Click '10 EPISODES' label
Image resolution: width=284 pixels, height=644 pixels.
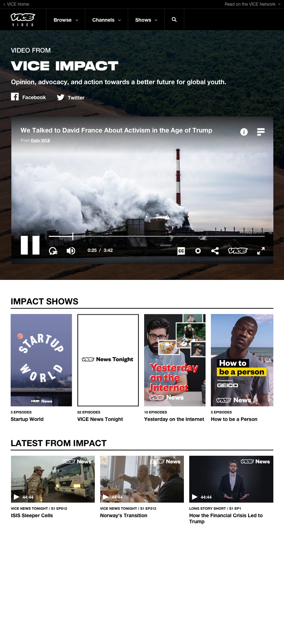click(155, 412)
